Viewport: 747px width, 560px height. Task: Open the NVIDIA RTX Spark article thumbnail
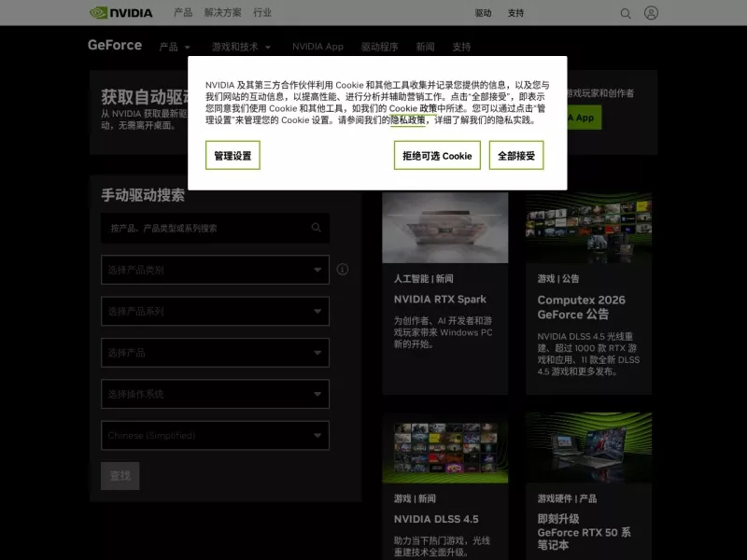pyautogui.click(x=445, y=228)
